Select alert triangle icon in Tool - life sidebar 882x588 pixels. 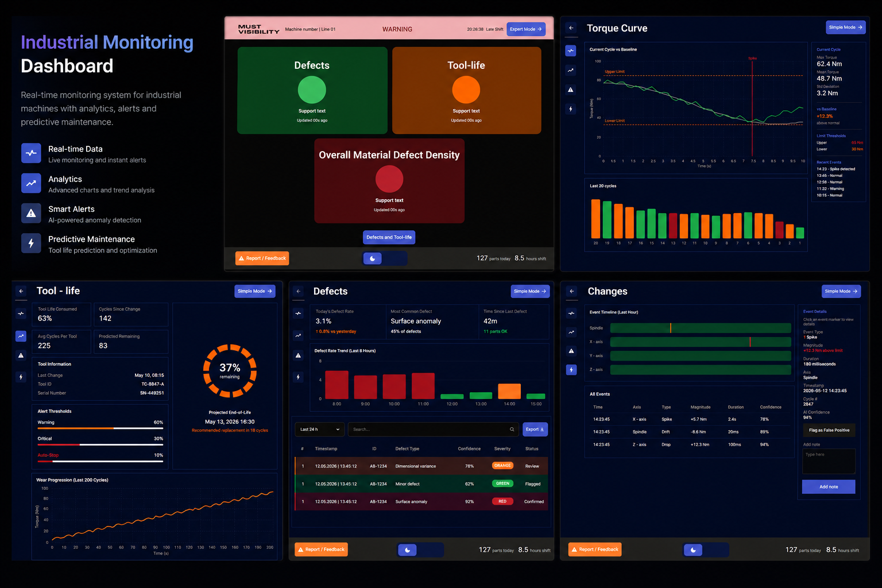21,355
